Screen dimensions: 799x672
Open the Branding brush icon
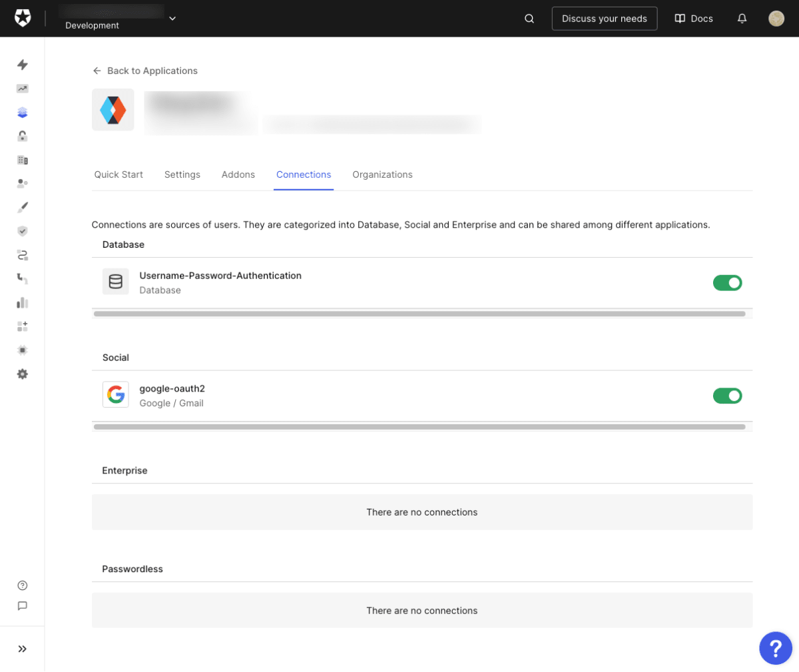(23, 207)
